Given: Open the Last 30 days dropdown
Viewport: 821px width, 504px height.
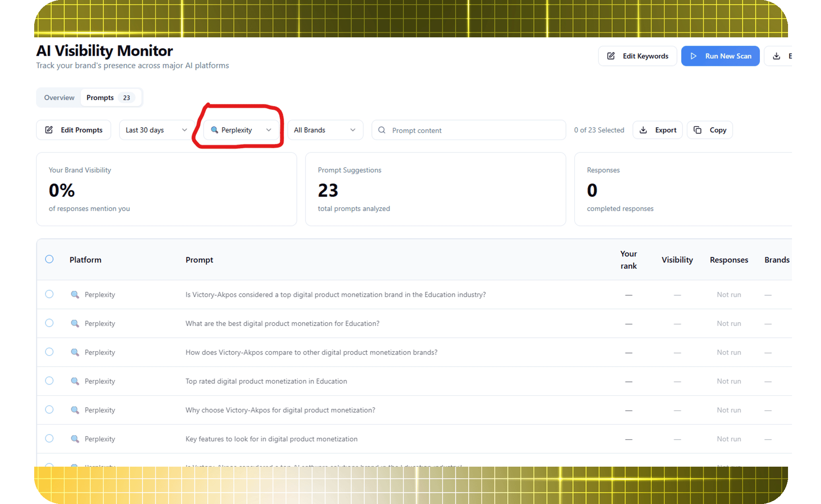Looking at the screenshot, I should coord(156,130).
